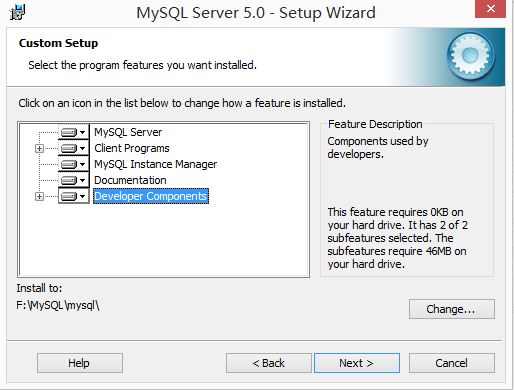Click the MySQL Instance Manager drive icon
This screenshot has height=390, width=514.
[x=69, y=164]
